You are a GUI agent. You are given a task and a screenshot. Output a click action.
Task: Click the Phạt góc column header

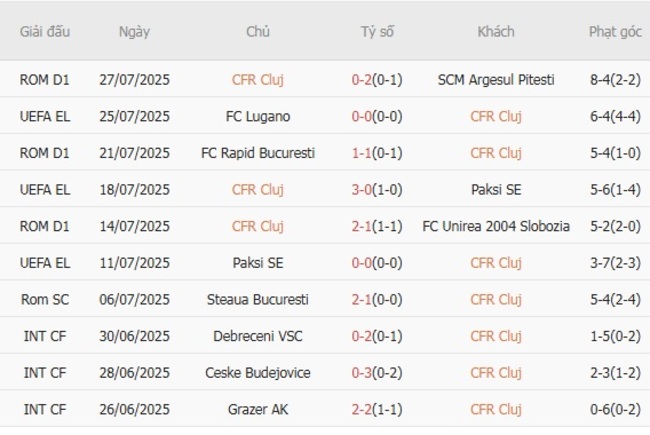615,31
